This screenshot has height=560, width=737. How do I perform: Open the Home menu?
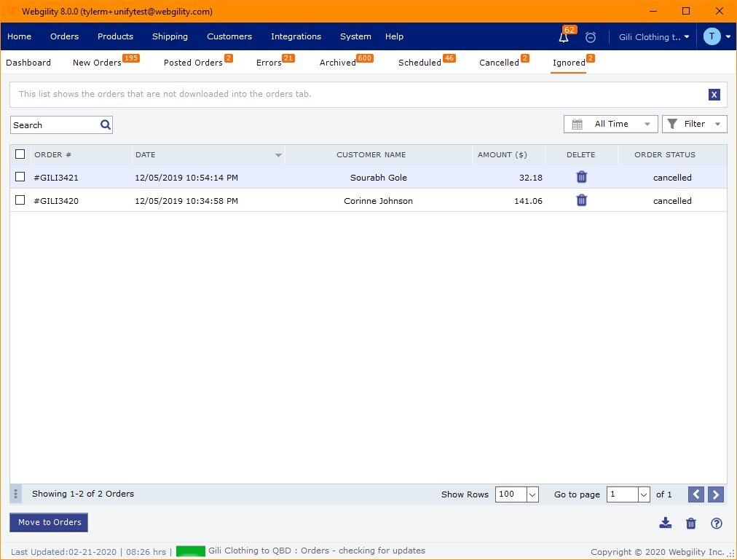click(19, 36)
